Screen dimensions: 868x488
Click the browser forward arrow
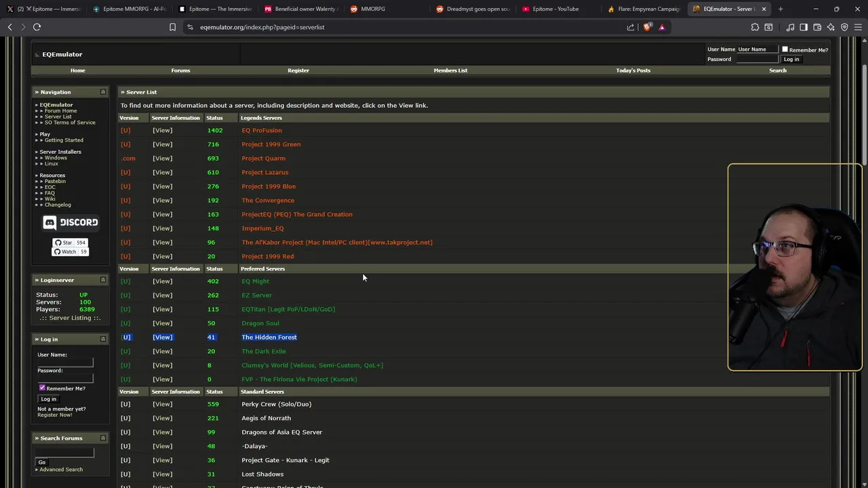[x=23, y=27]
